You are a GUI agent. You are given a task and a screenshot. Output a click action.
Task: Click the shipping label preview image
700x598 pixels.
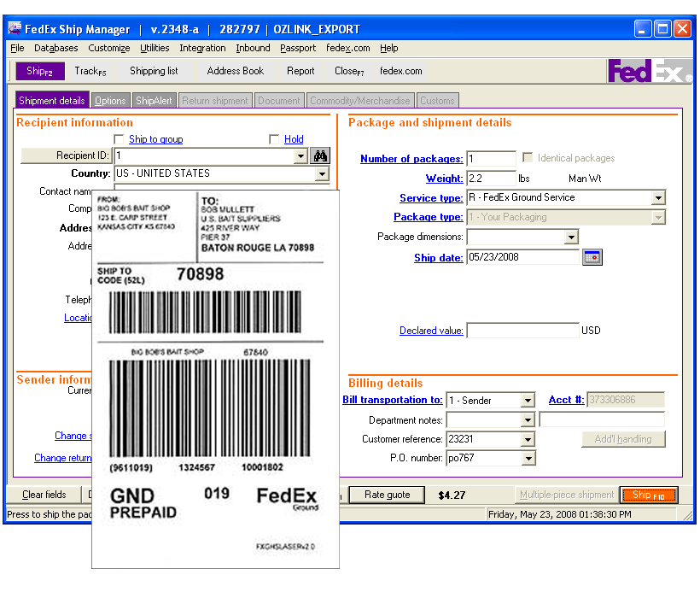(216, 379)
